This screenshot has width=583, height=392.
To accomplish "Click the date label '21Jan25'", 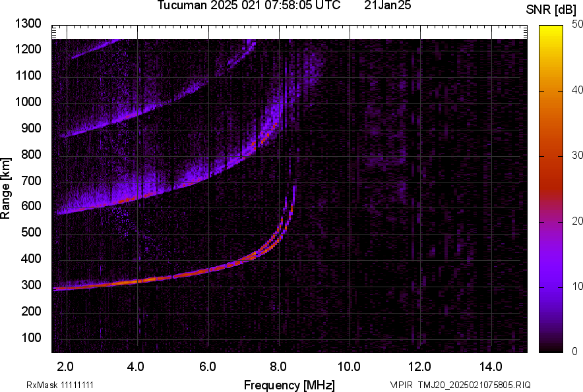I will 387,5.
